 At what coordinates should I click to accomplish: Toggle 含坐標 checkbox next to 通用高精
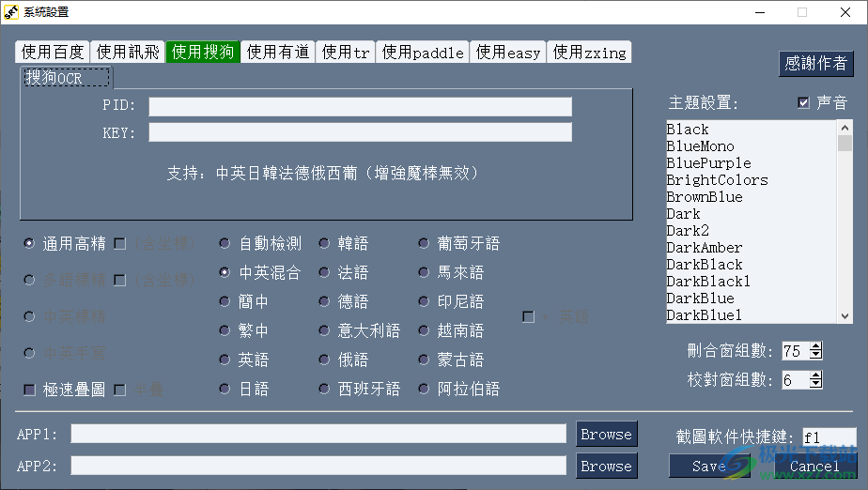pyautogui.click(x=119, y=244)
